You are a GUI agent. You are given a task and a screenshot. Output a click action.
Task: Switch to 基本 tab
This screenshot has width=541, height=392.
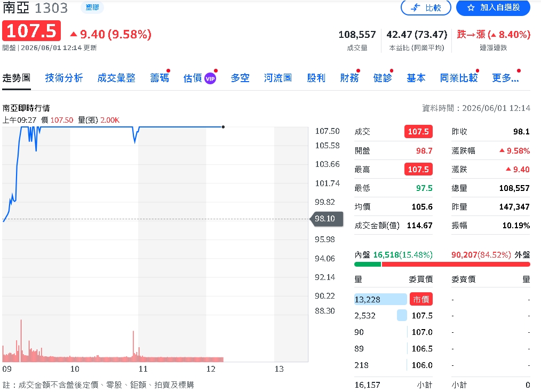tap(416, 78)
